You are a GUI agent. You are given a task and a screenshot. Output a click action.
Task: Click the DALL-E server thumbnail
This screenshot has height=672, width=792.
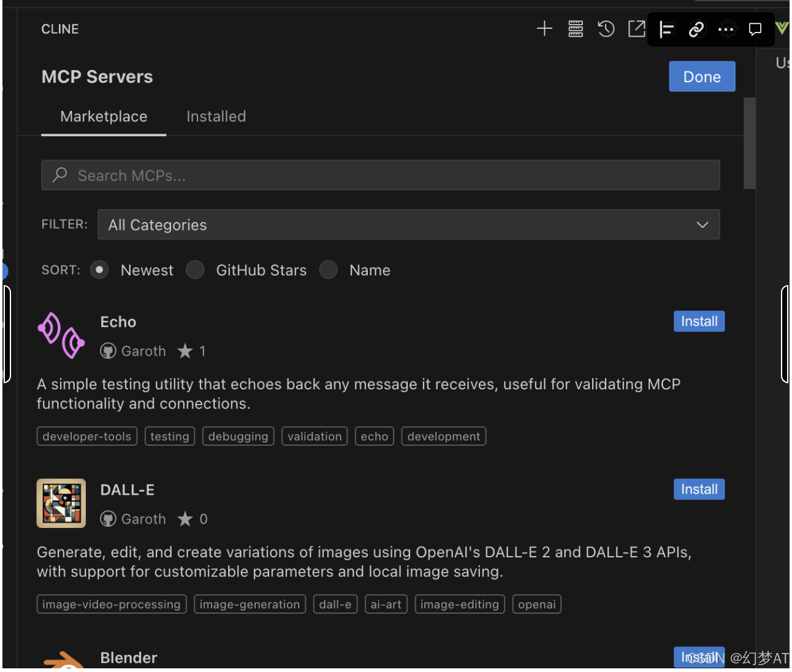(x=61, y=503)
